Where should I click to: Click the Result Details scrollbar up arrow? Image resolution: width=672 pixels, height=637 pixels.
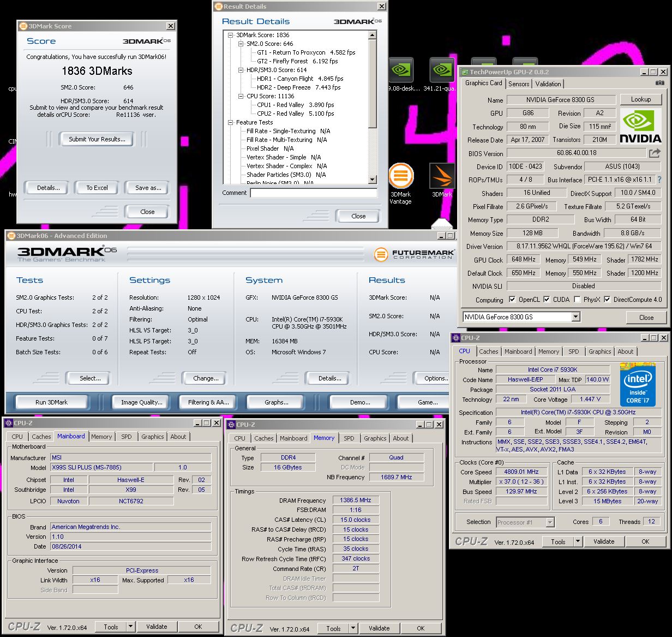pos(373,35)
